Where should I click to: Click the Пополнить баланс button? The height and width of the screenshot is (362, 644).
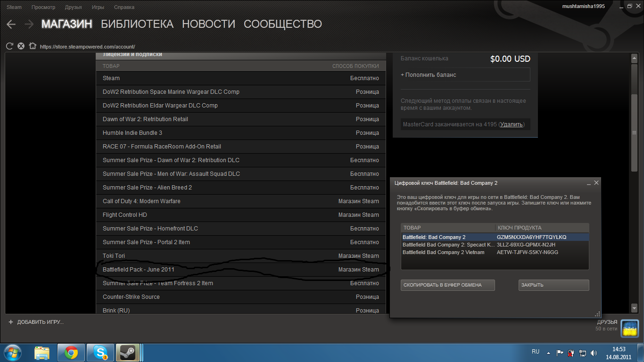click(465, 75)
